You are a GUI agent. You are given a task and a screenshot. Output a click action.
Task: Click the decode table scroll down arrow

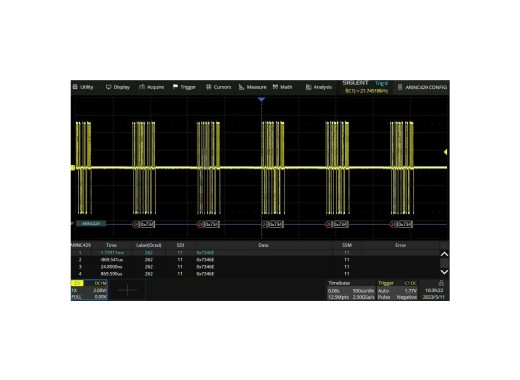point(444,272)
